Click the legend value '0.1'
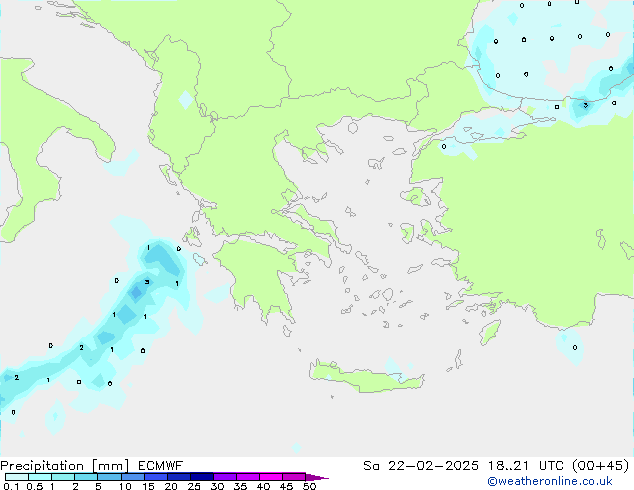Viewport: 634px width, 490px height. point(11,486)
